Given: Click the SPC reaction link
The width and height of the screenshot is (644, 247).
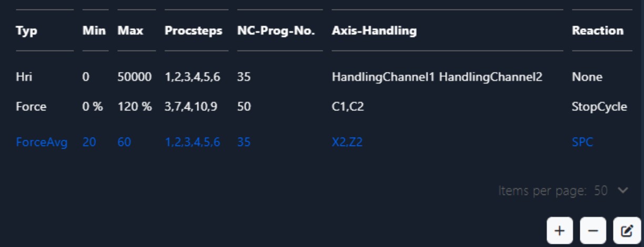Looking at the screenshot, I should pos(582,142).
